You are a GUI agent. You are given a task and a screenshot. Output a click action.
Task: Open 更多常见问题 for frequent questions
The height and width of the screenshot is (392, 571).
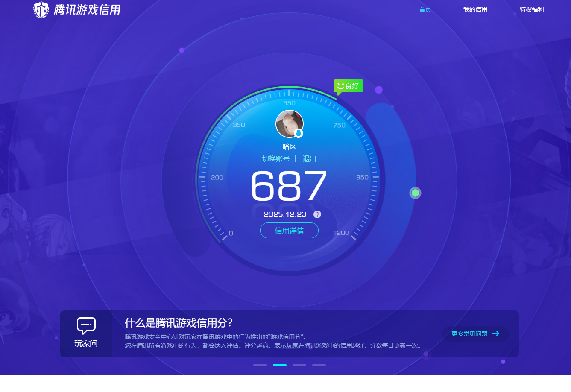tap(469, 334)
